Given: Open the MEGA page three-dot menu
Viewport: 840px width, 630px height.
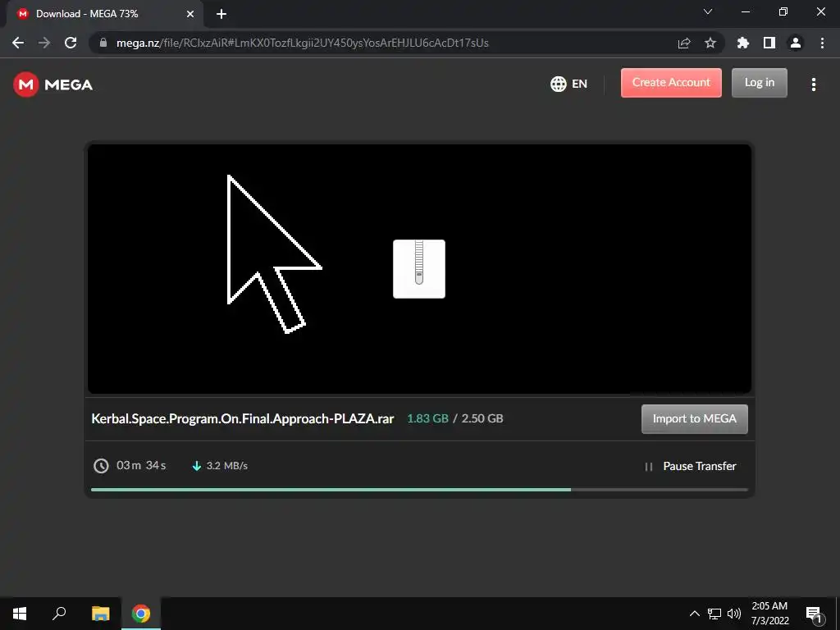Looking at the screenshot, I should coord(813,84).
